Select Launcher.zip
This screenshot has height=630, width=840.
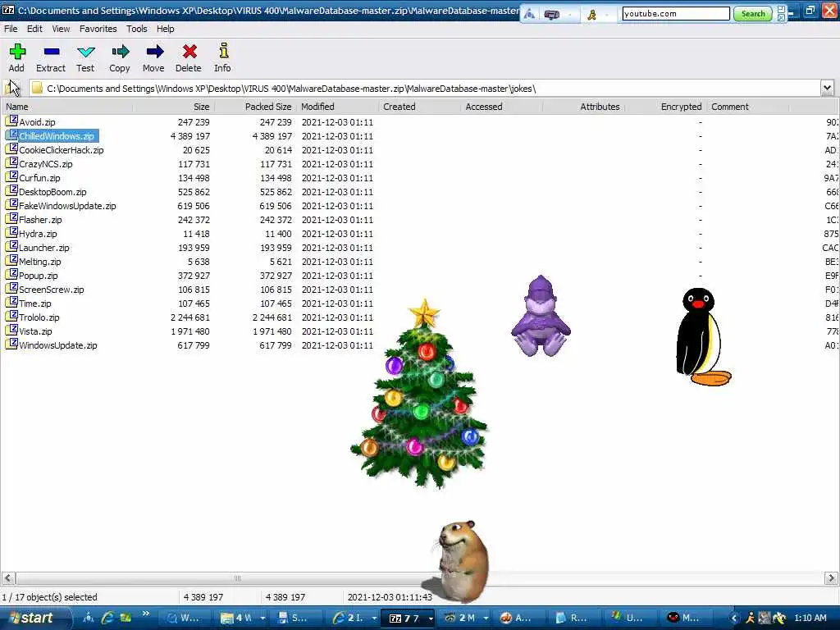[44, 248]
